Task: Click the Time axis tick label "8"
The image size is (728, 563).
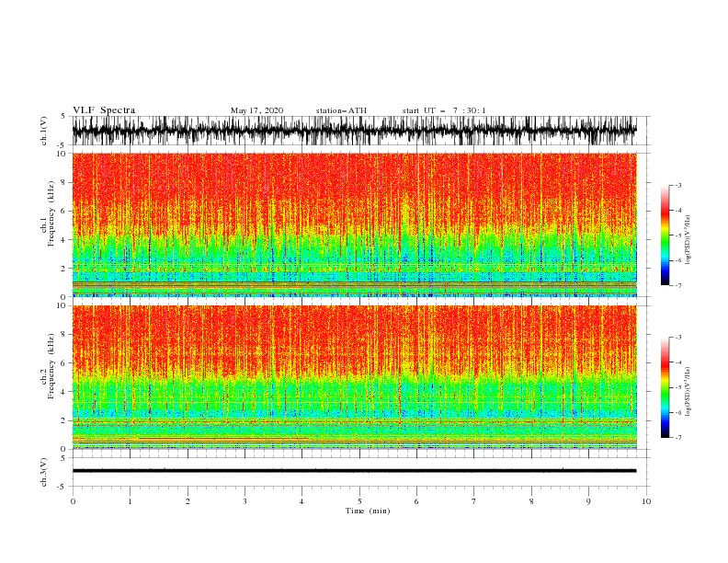Action: tap(531, 501)
